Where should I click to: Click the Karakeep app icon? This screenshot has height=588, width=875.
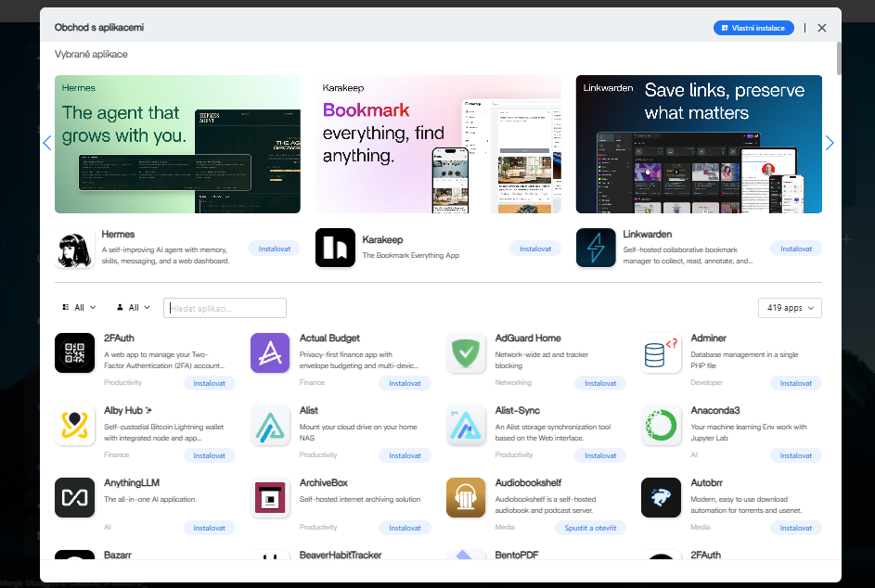pos(335,248)
